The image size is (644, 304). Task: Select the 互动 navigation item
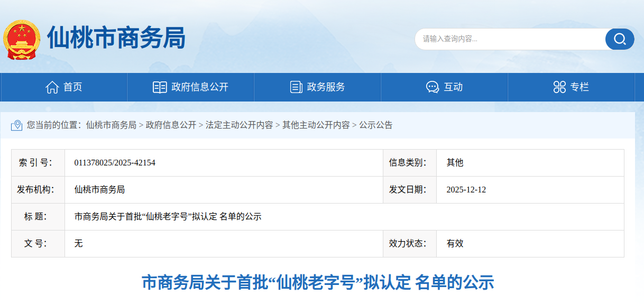coord(453,87)
